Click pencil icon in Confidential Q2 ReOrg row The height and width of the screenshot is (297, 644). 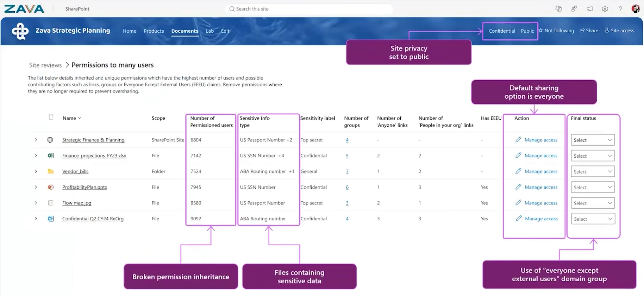point(518,219)
